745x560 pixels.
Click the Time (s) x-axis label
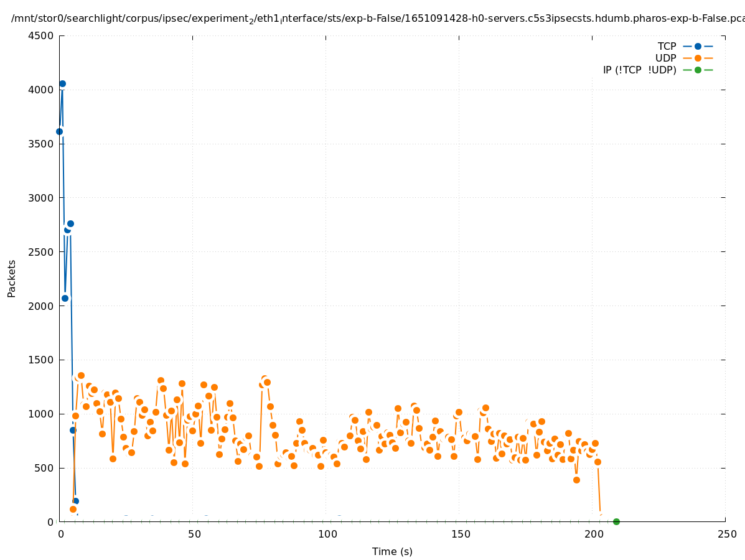coord(392,551)
